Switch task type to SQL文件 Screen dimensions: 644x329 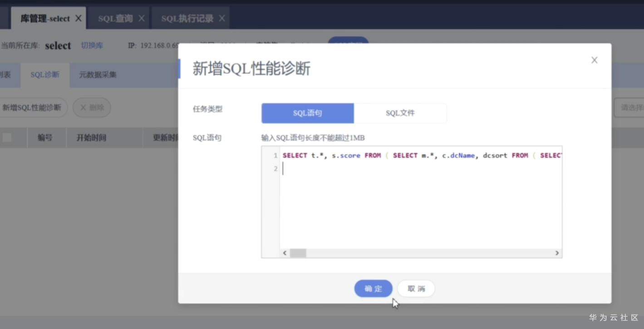400,113
